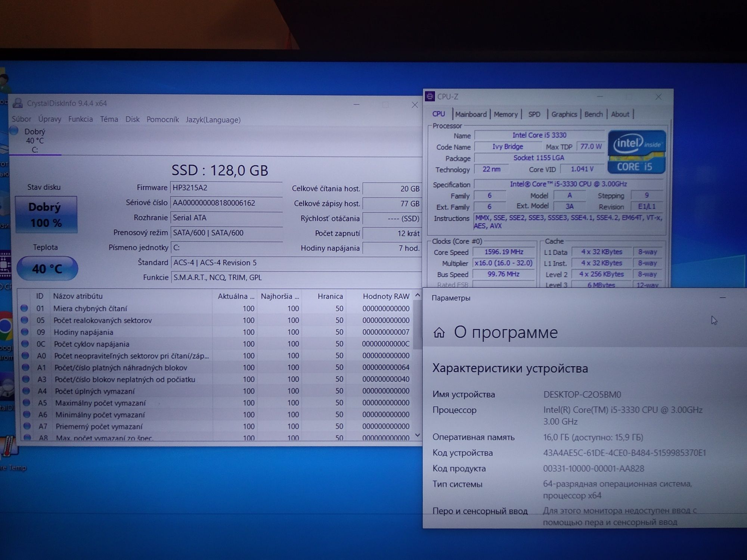This screenshot has width=747, height=560.
Task: Open the Pomocník menu
Action: [x=162, y=119]
